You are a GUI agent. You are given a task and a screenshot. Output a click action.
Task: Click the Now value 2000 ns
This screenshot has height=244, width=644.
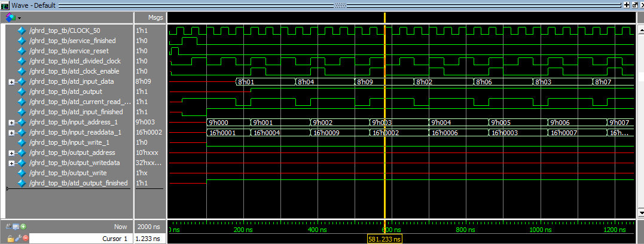(149, 226)
